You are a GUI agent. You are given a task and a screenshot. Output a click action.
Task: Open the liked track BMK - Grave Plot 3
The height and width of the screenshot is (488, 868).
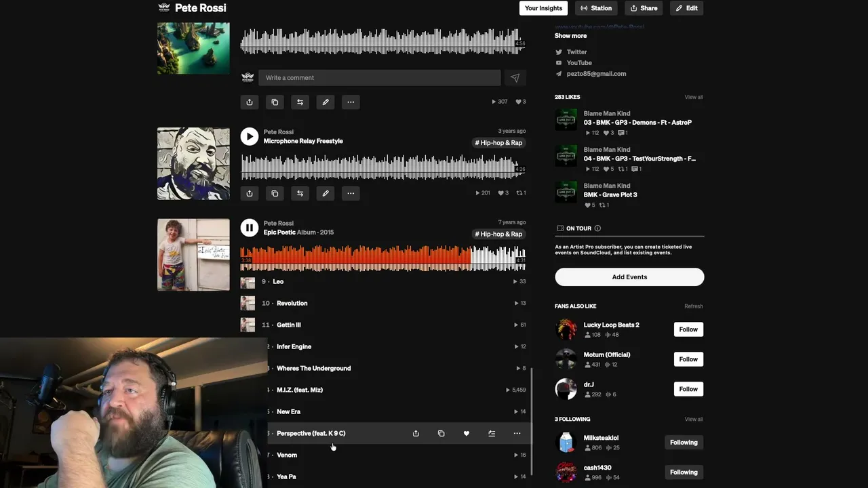(610, 195)
